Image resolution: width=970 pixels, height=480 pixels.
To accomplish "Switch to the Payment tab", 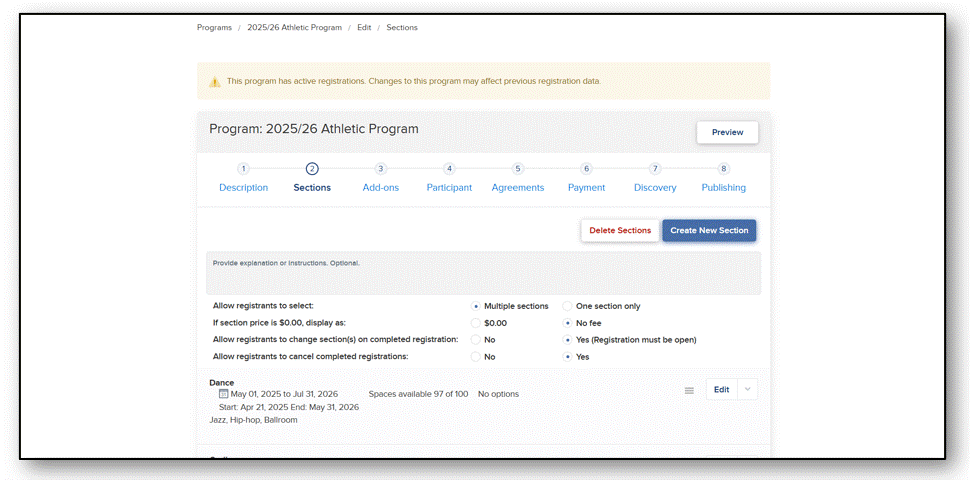I will (586, 187).
